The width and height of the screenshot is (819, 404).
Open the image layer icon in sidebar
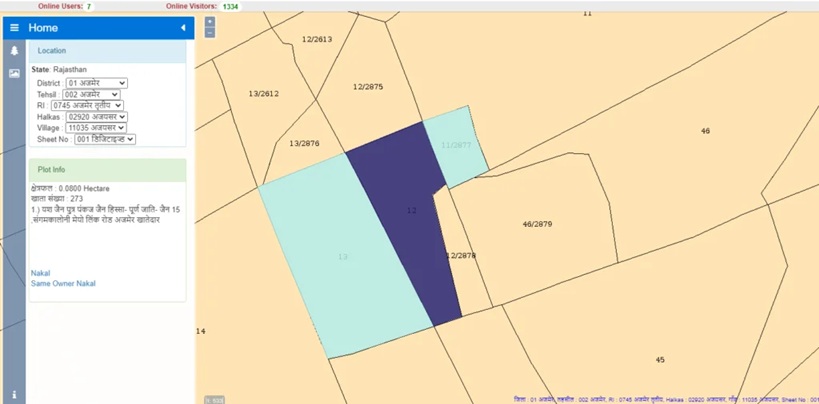(x=14, y=74)
